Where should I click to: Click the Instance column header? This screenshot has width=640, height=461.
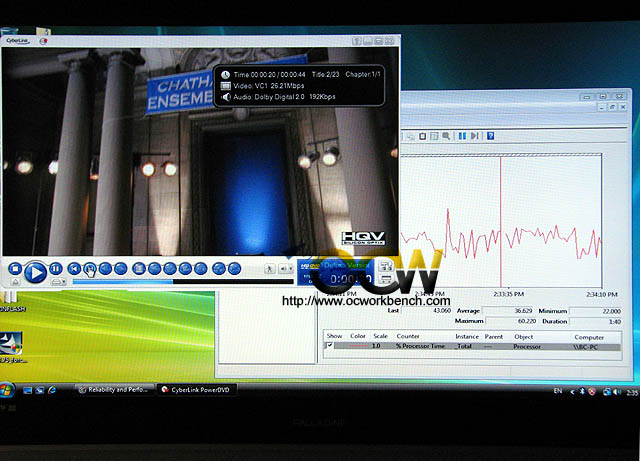[x=467, y=336]
